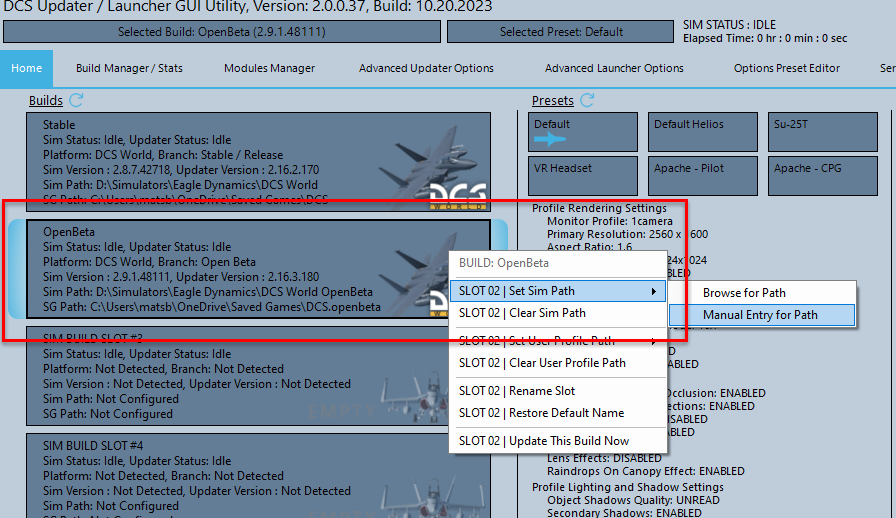
Task: Choose Manual Entry for Path
Action: tap(762, 315)
